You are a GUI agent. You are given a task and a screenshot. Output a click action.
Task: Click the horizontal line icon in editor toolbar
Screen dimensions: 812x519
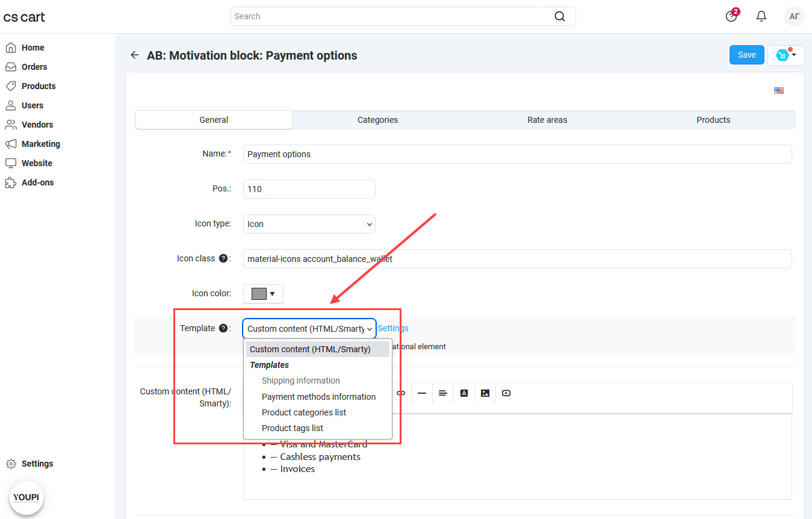[x=422, y=393]
